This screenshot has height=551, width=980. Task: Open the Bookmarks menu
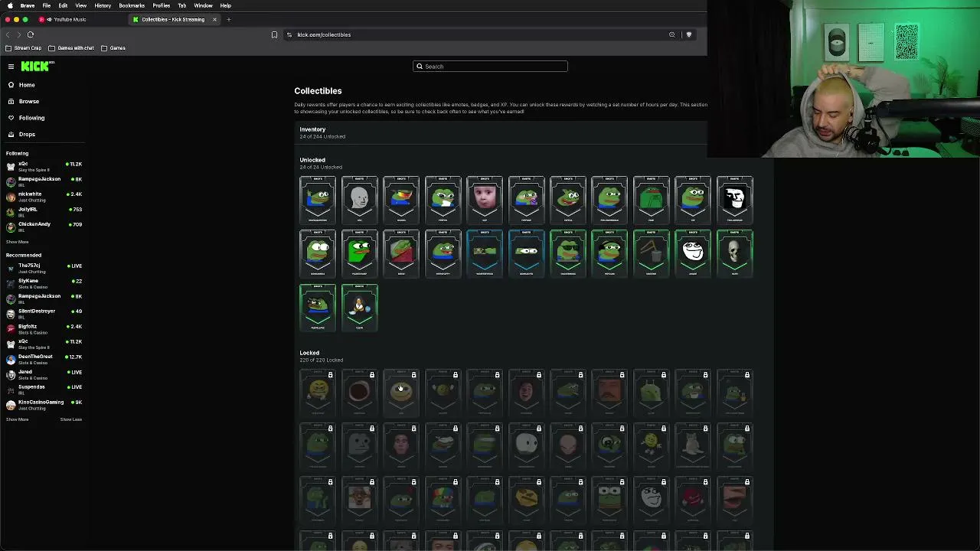tap(132, 5)
